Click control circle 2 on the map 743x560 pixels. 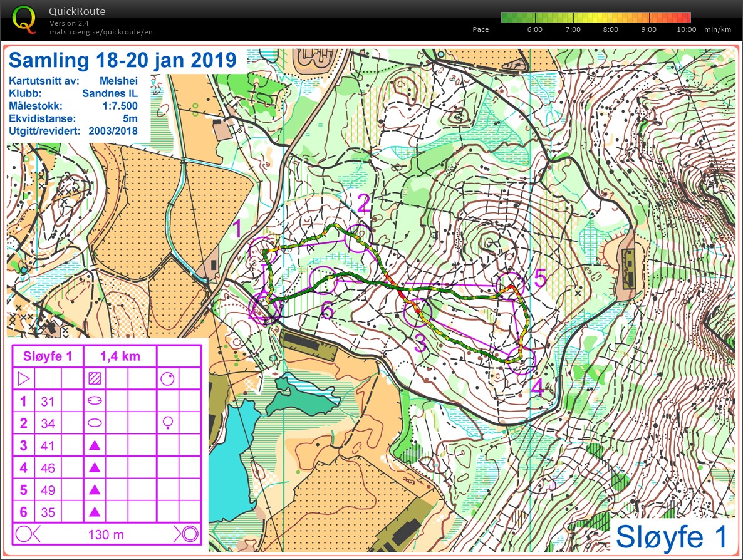coord(359,237)
